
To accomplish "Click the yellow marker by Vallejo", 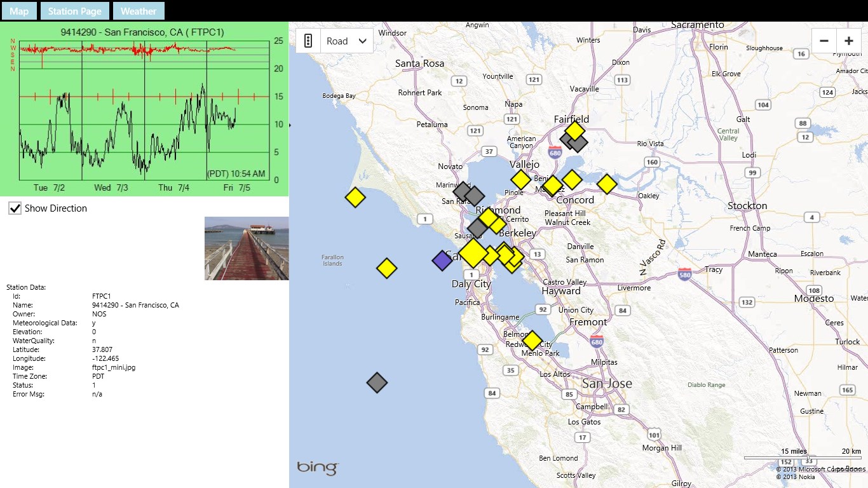I will (520, 180).
